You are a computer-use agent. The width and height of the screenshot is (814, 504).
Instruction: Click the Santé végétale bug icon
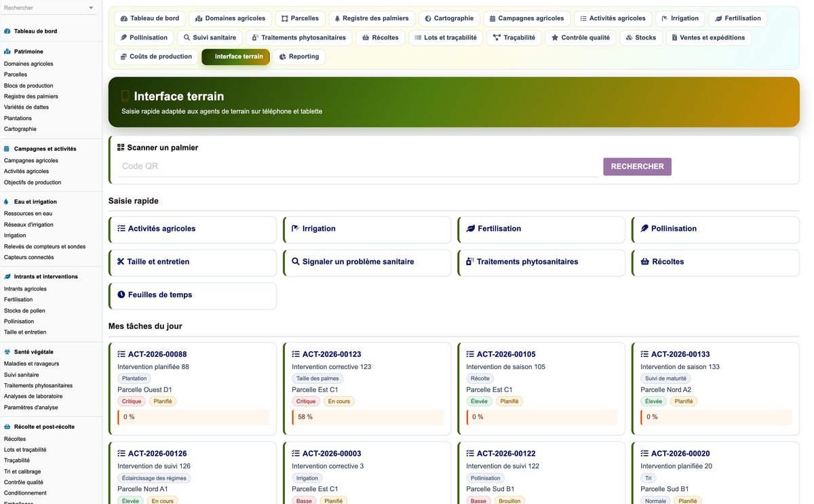7,352
